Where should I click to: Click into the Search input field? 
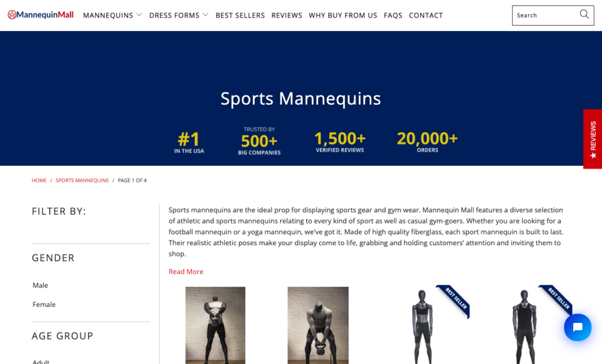(545, 15)
